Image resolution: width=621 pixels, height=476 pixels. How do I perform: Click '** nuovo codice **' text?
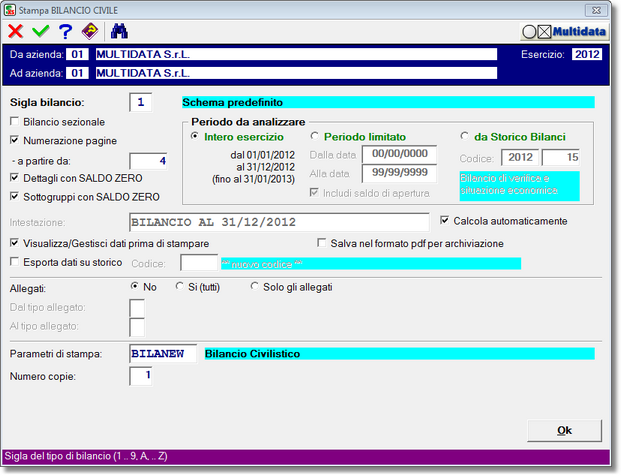pos(262,264)
